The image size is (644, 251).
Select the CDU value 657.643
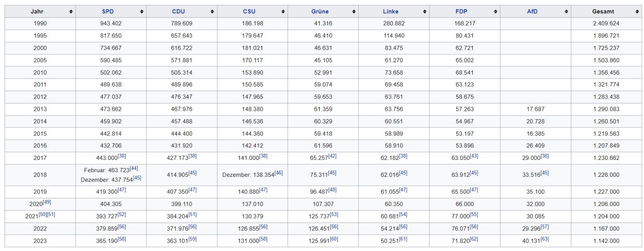[182, 36]
